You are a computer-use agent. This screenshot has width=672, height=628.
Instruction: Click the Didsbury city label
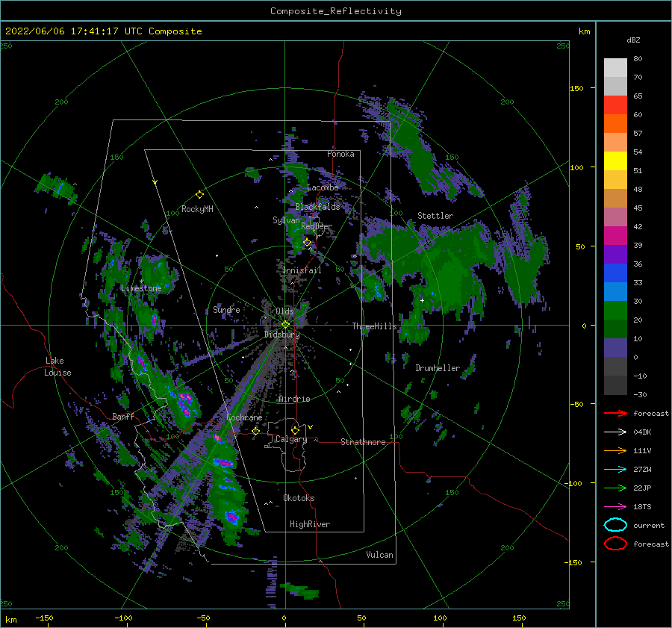click(x=281, y=335)
